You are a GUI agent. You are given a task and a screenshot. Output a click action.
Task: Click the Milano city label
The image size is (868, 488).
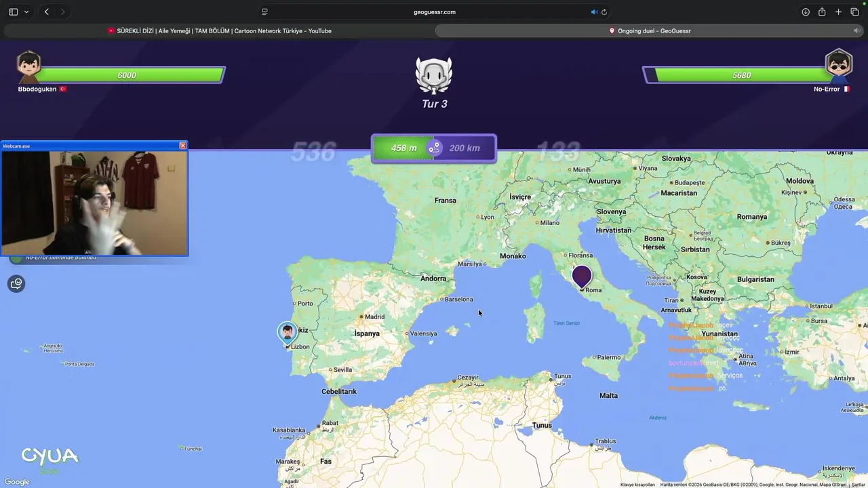(550, 222)
